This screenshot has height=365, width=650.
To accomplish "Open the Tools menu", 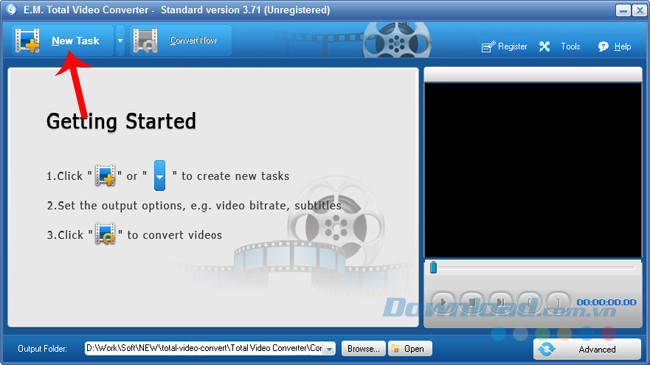I will 560,46.
